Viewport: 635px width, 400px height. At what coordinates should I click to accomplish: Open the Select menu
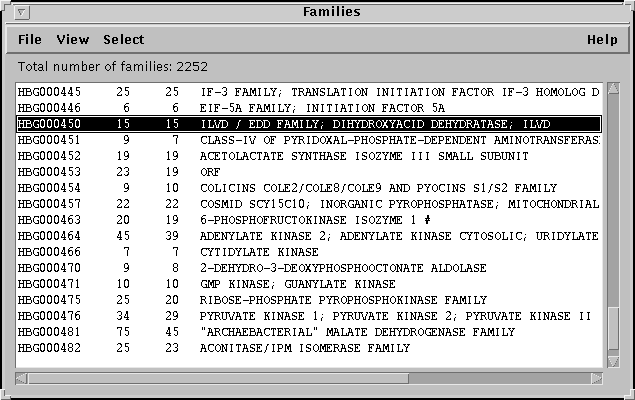coord(123,40)
